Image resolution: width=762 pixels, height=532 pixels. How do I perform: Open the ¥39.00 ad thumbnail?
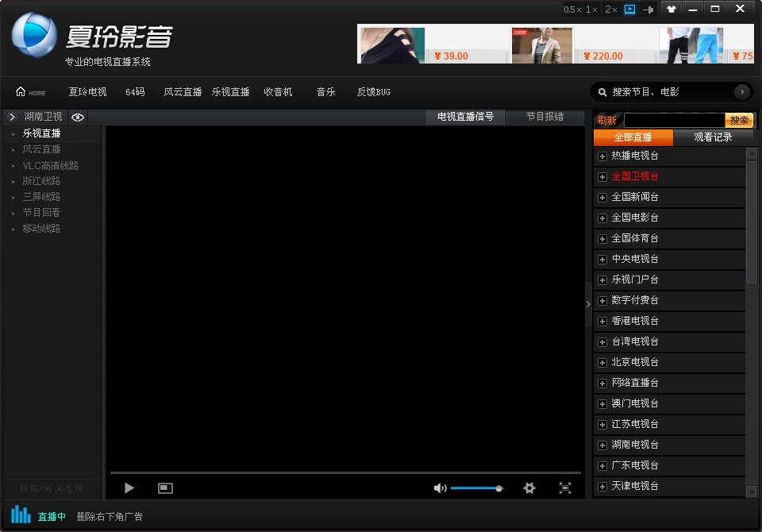click(x=393, y=45)
